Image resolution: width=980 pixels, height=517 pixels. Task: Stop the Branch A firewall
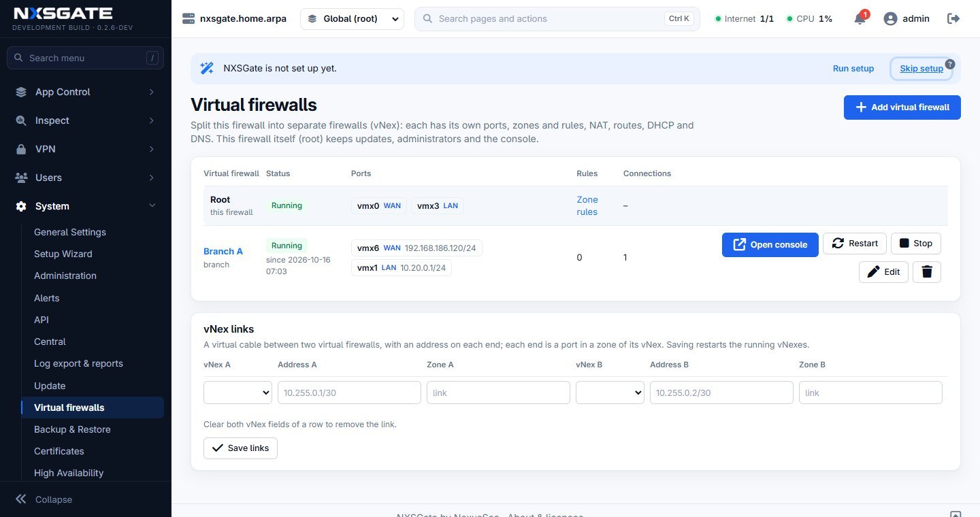click(x=916, y=244)
